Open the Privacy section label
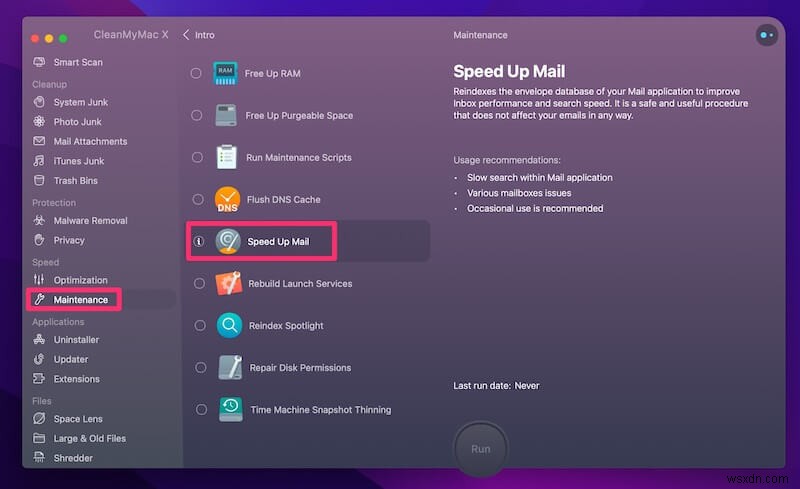The image size is (800, 489). [69, 240]
